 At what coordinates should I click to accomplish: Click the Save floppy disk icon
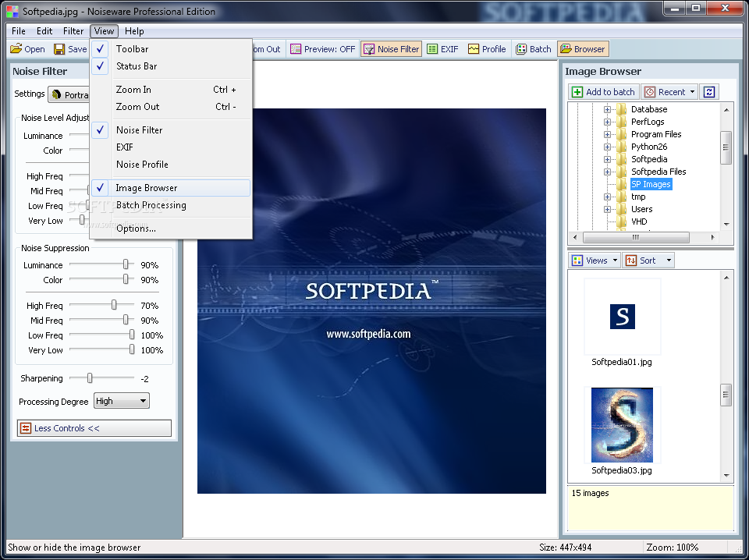(x=59, y=49)
